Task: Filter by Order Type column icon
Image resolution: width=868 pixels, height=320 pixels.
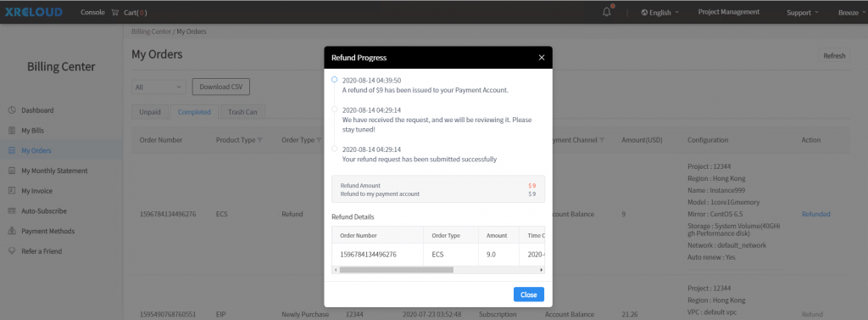Action: tap(319, 140)
